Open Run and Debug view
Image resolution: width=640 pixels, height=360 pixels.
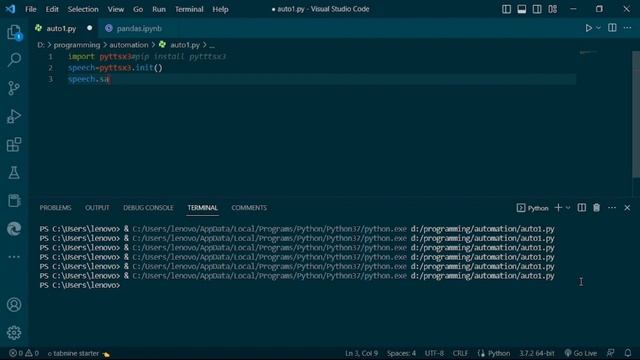tap(14, 116)
